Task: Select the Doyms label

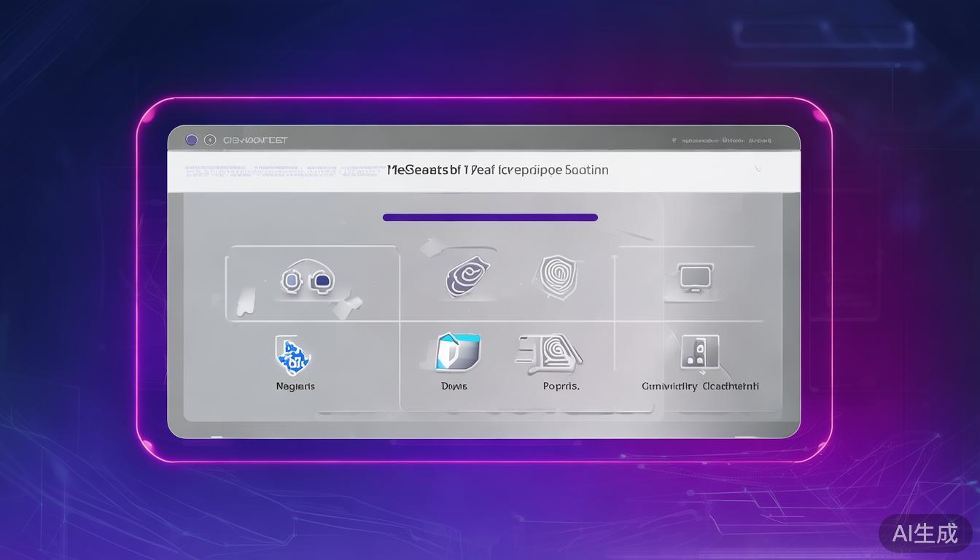Action: point(454,386)
